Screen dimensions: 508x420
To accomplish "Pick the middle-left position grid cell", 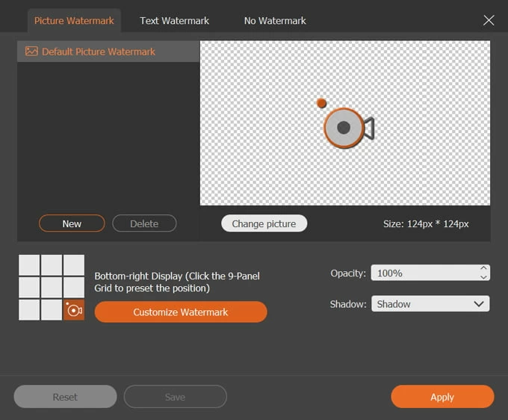I will pyautogui.click(x=29, y=288).
